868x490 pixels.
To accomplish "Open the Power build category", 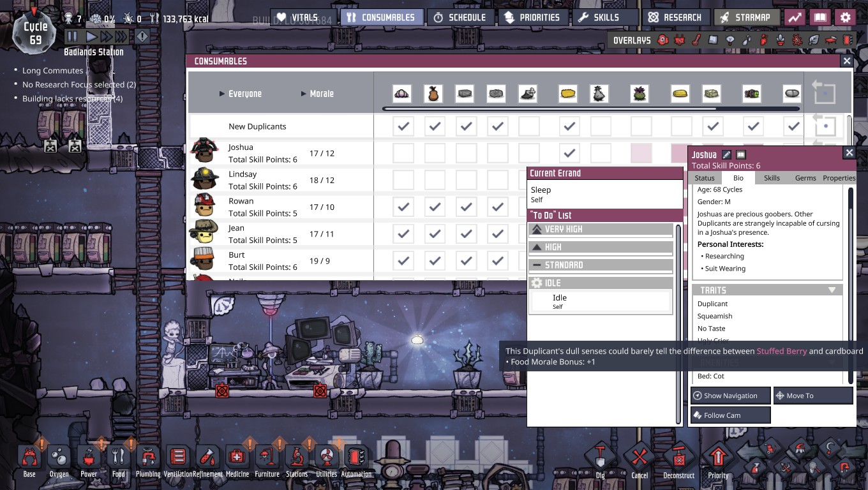I will tap(89, 461).
